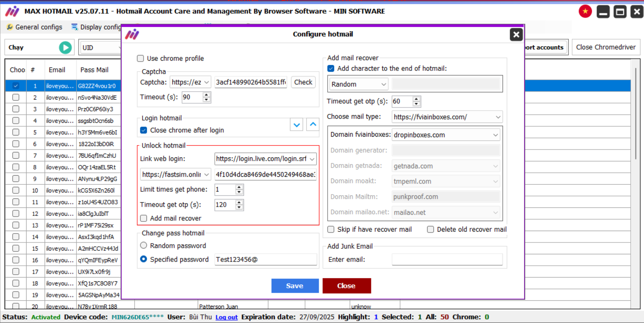Increase Unlock hotmail Timeout get otp value
Screen dimensions: 644x323
(239, 202)
